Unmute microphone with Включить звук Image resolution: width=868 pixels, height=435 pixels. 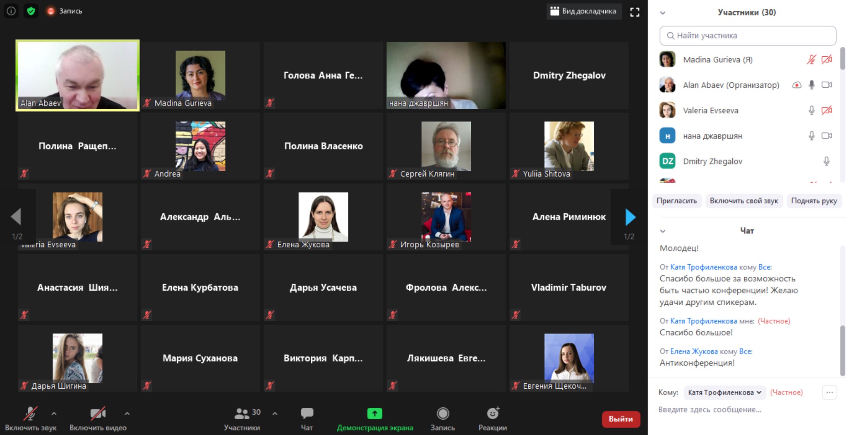[30, 413]
